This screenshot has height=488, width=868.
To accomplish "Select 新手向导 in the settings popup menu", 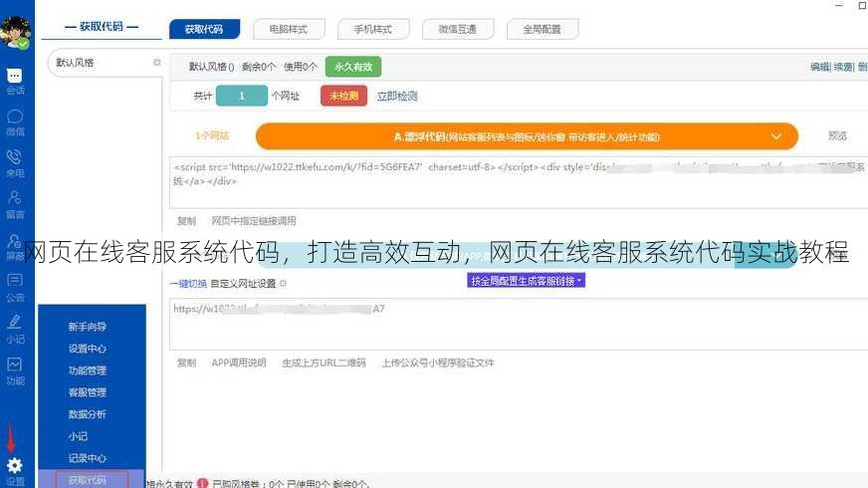I will point(88,327).
